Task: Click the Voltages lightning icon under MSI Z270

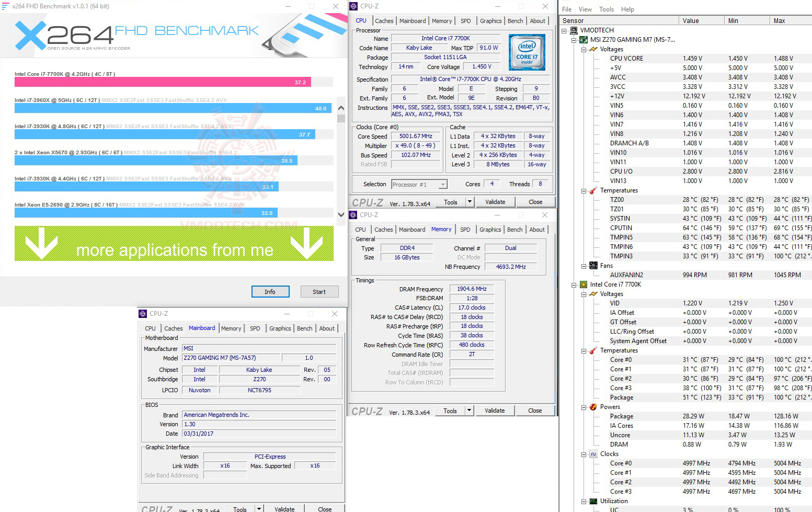Action: pos(593,49)
